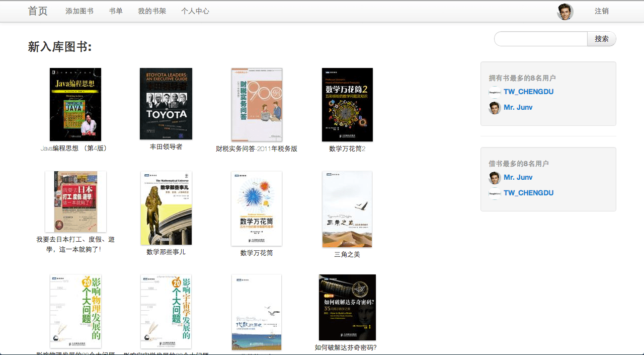Open the 丰田领导者 Toyota book cover
The height and width of the screenshot is (355, 644).
pos(166,104)
